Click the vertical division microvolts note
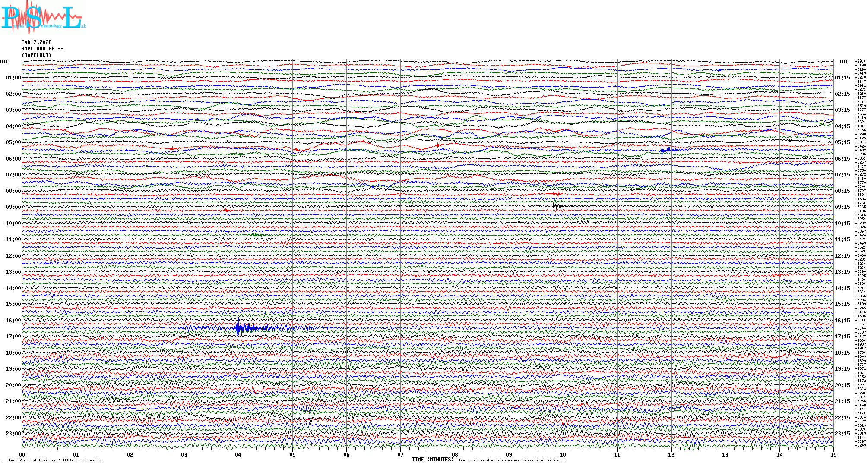 (x=55, y=460)
